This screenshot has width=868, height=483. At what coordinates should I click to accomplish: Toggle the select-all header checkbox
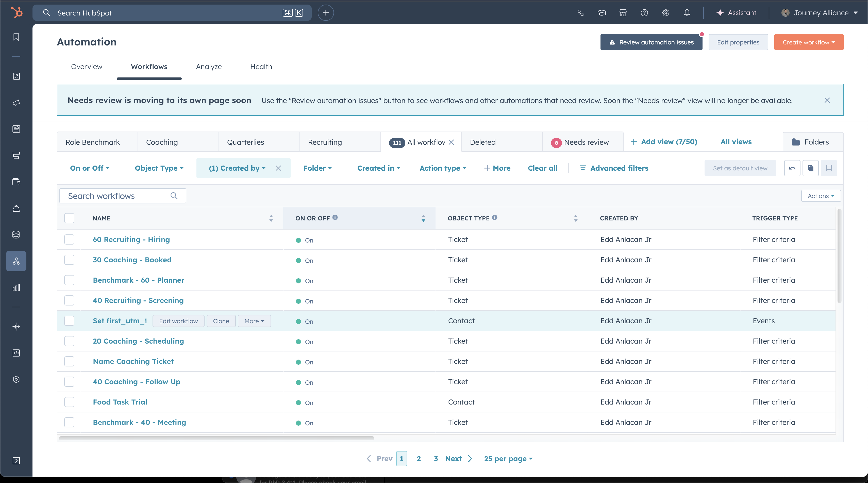click(x=69, y=218)
